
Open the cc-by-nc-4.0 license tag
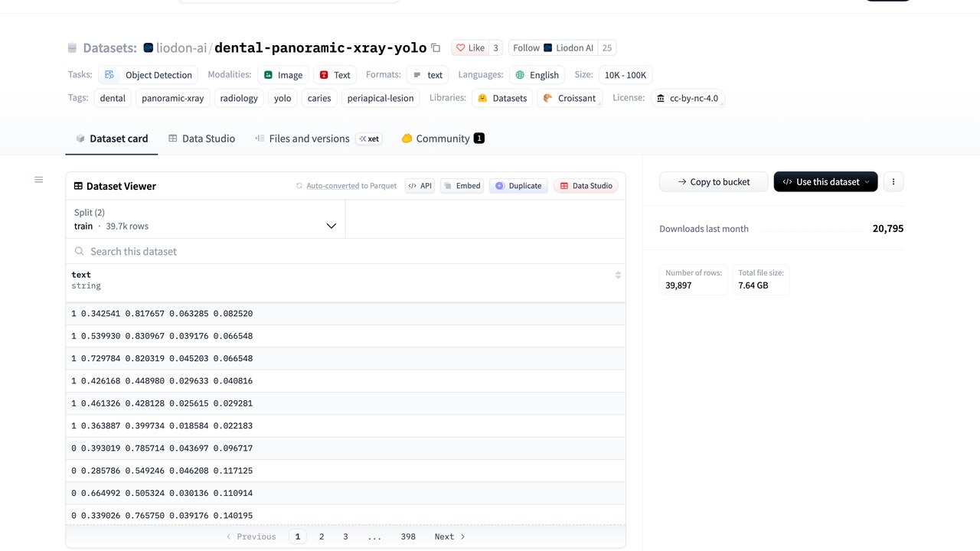tap(688, 98)
